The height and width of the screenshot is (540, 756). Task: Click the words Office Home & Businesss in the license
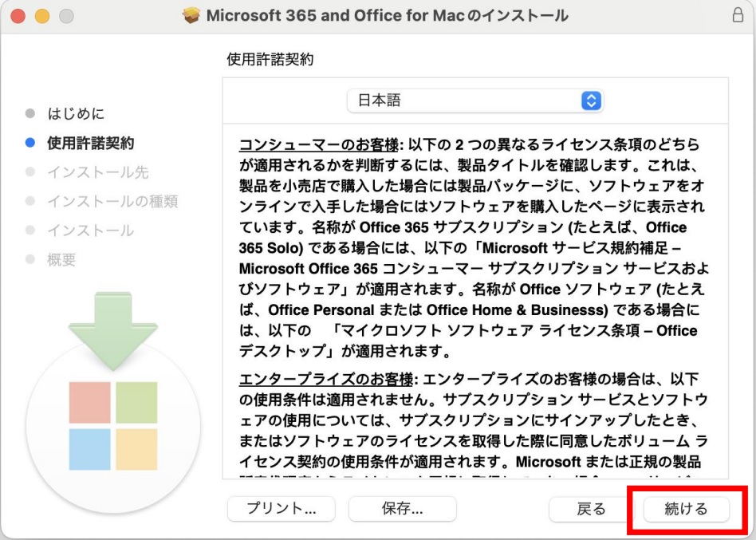(518, 309)
